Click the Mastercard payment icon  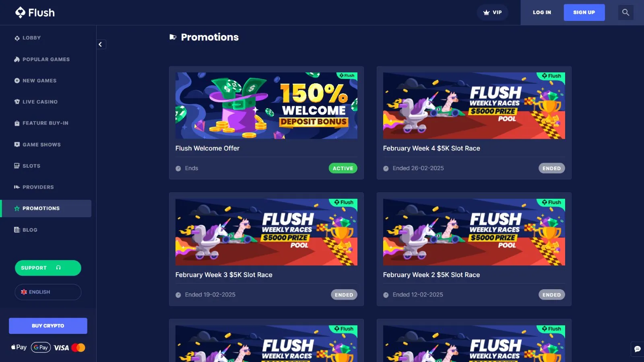click(x=78, y=348)
